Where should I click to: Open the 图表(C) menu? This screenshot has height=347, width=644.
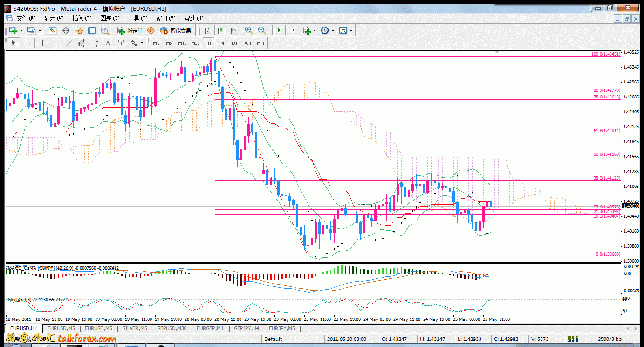tap(110, 18)
